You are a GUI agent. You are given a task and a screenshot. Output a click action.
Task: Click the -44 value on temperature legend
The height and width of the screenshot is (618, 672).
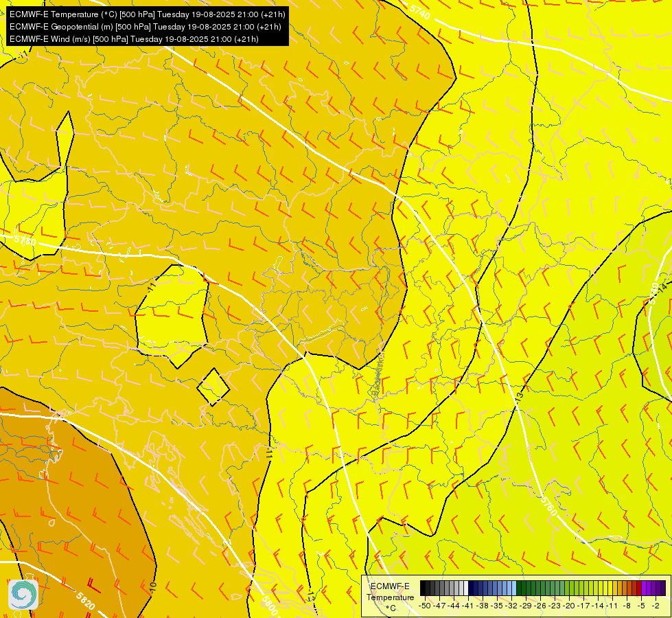[x=454, y=606]
